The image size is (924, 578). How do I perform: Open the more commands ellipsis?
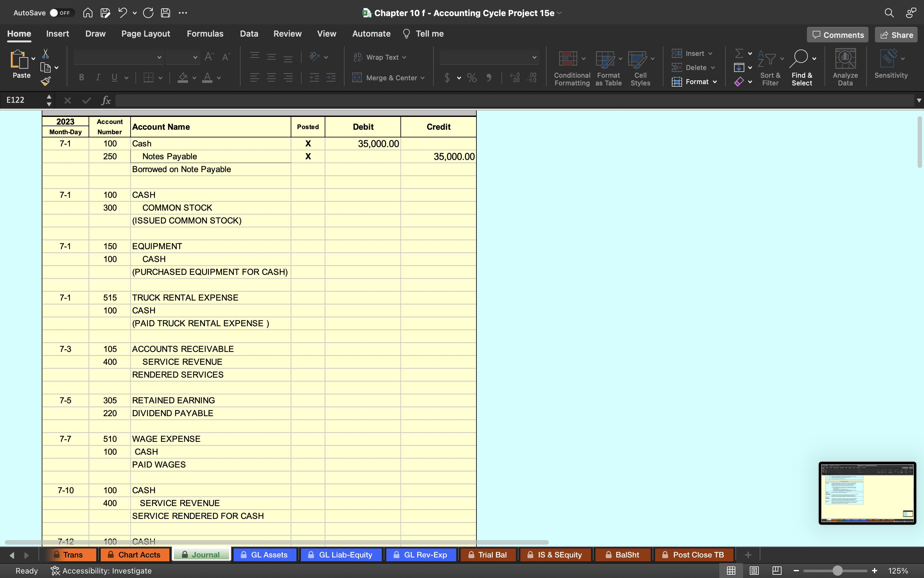(x=183, y=13)
